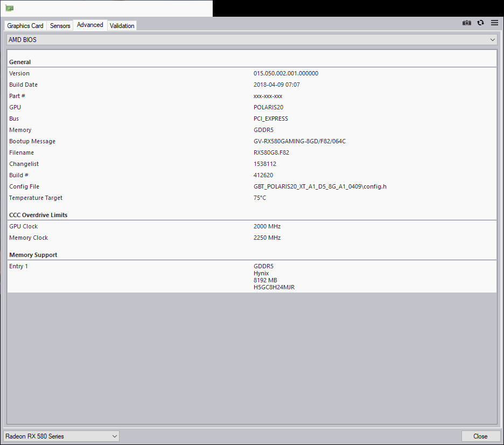Image resolution: width=504 pixels, height=445 pixels.
Task: Select the Bus row label
Action: tap(14, 119)
